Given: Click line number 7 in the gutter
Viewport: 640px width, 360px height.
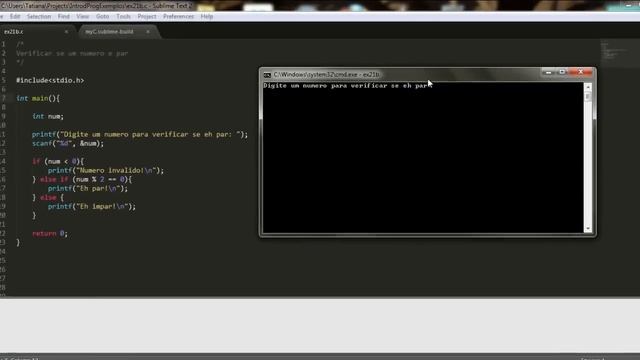Looking at the screenshot, I should [4, 98].
